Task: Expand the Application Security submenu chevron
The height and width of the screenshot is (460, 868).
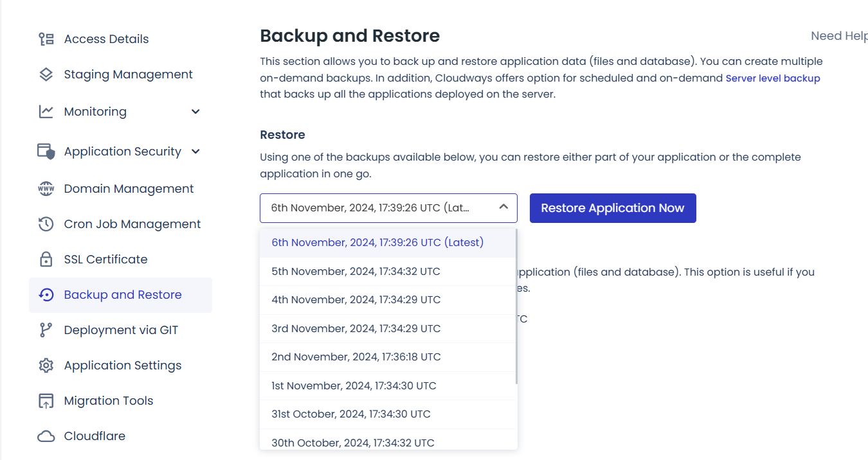Action: pos(195,152)
